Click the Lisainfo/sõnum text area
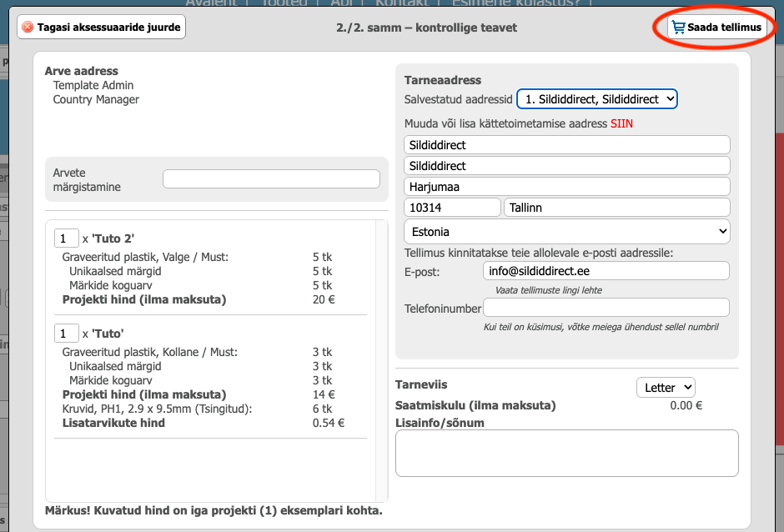 [566, 453]
